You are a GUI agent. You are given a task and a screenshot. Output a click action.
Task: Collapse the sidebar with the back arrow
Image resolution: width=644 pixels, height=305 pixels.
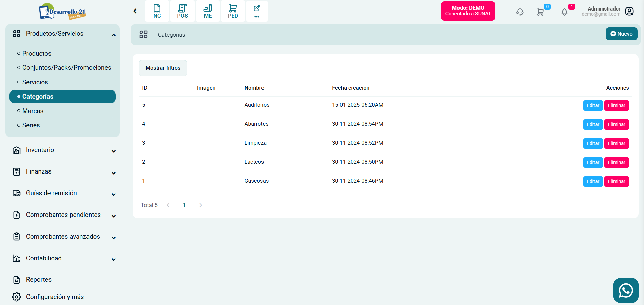tap(135, 11)
